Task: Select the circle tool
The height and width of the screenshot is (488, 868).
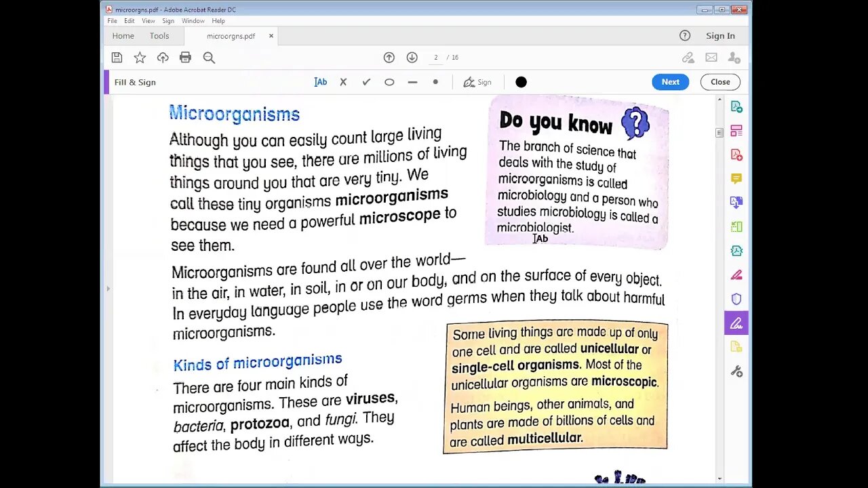Action: [389, 82]
